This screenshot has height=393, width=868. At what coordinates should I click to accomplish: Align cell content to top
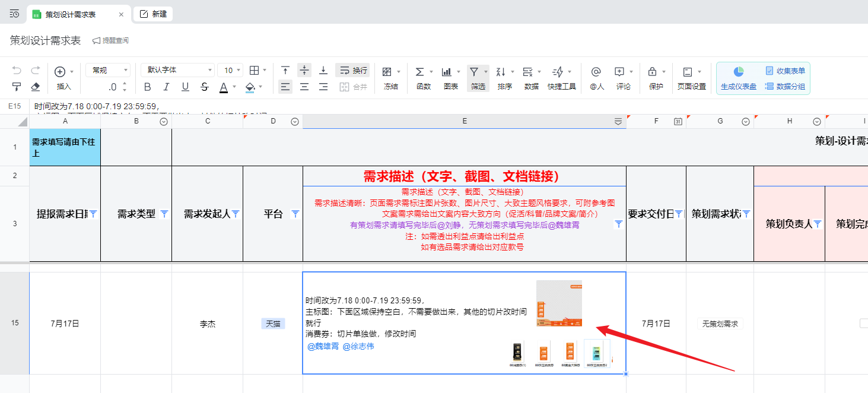coord(285,71)
